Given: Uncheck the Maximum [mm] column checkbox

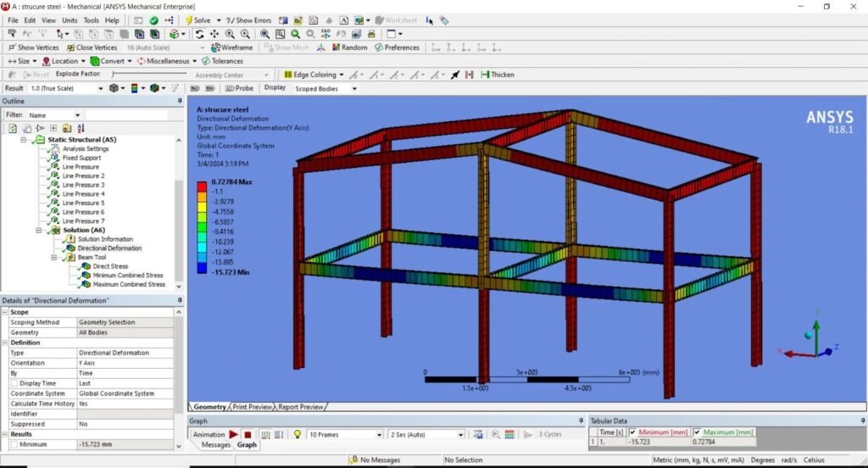Looking at the screenshot, I should (x=698, y=432).
